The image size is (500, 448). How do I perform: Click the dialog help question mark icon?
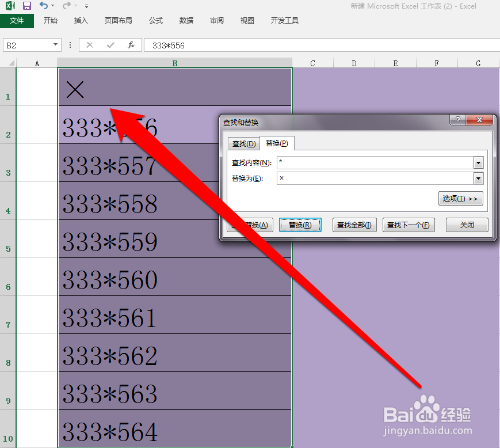tap(457, 120)
